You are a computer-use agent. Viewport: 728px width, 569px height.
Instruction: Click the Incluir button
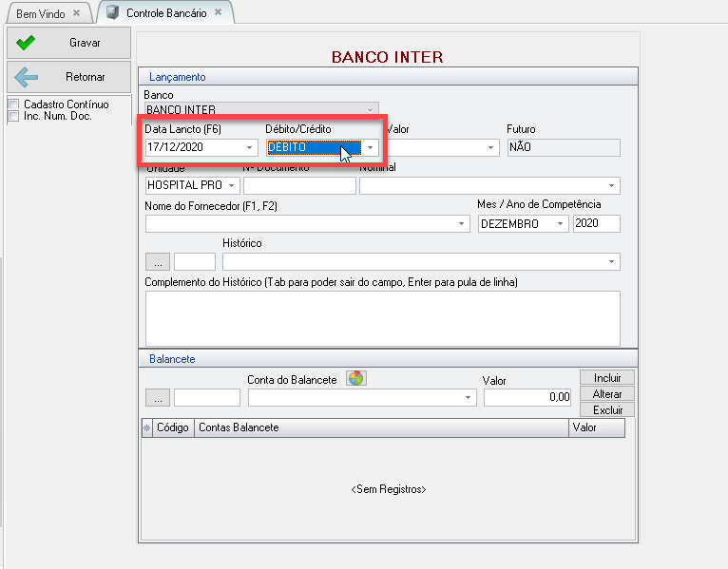click(x=607, y=378)
